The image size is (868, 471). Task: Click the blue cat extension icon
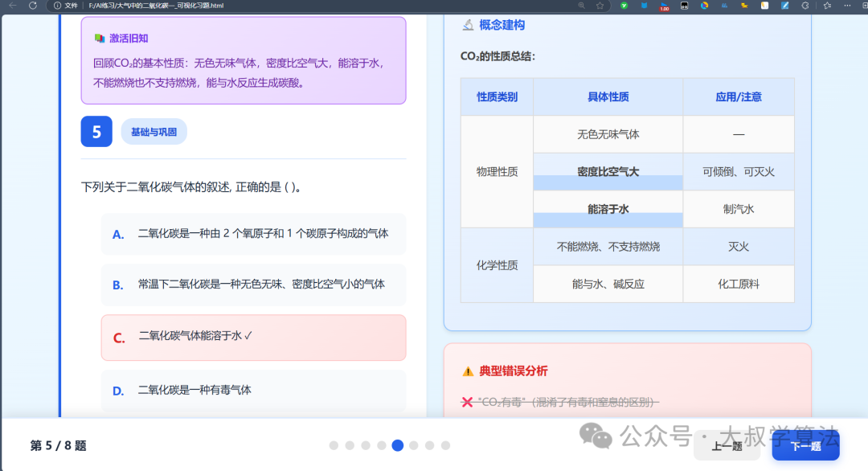click(x=644, y=6)
